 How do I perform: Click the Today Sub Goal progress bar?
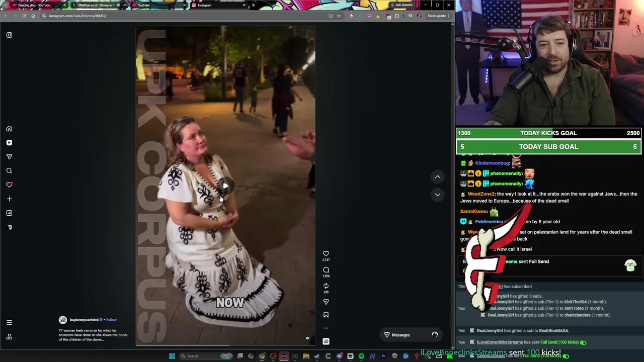549,147
